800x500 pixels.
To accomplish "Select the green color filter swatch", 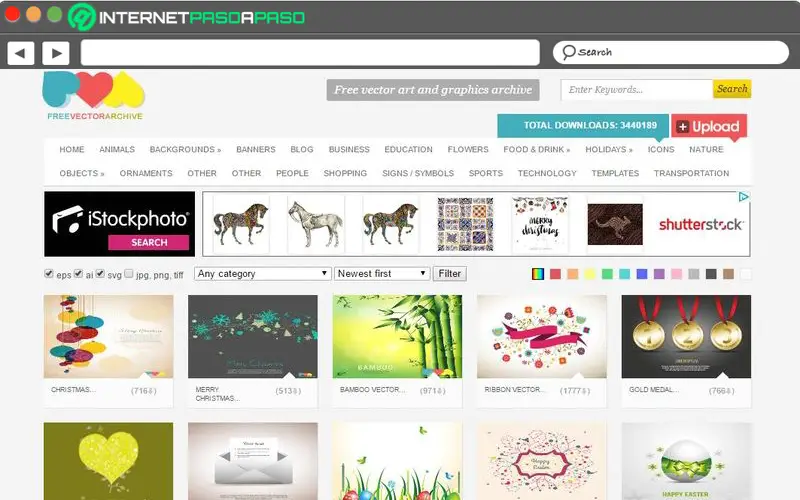I will [x=607, y=274].
